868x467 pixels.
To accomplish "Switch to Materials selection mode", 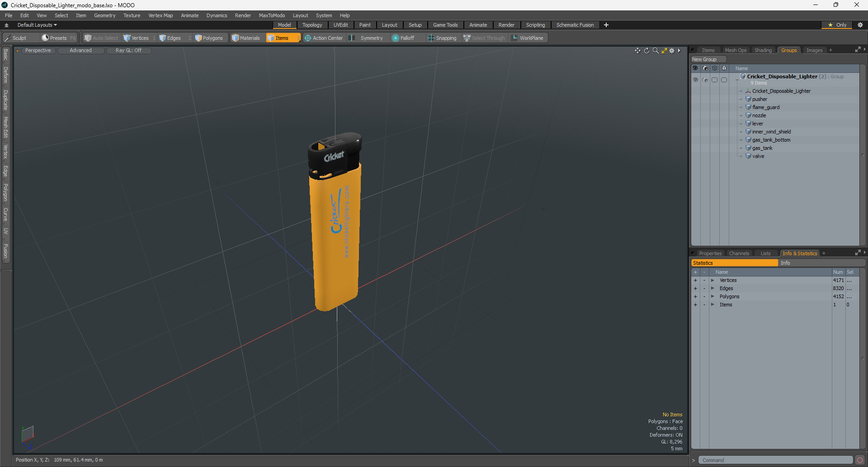I will click(x=246, y=38).
